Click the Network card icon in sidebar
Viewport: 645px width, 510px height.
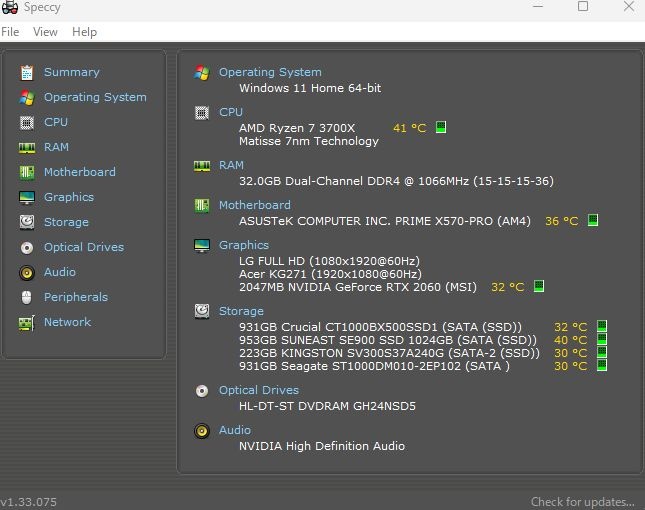27,323
